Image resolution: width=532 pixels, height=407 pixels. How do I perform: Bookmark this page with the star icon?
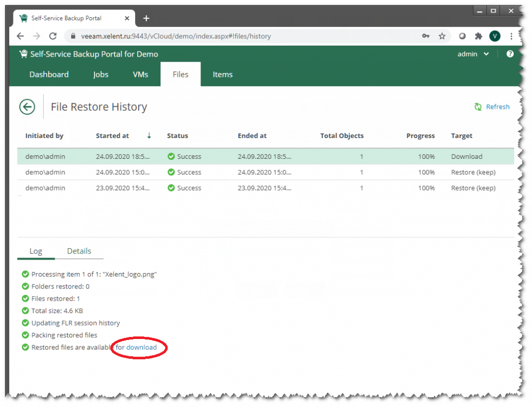tap(442, 36)
